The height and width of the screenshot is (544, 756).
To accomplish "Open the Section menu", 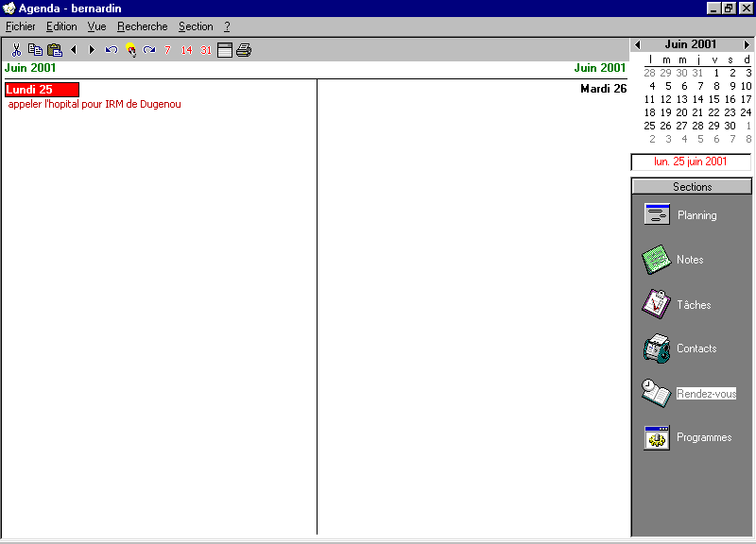I will (x=196, y=26).
